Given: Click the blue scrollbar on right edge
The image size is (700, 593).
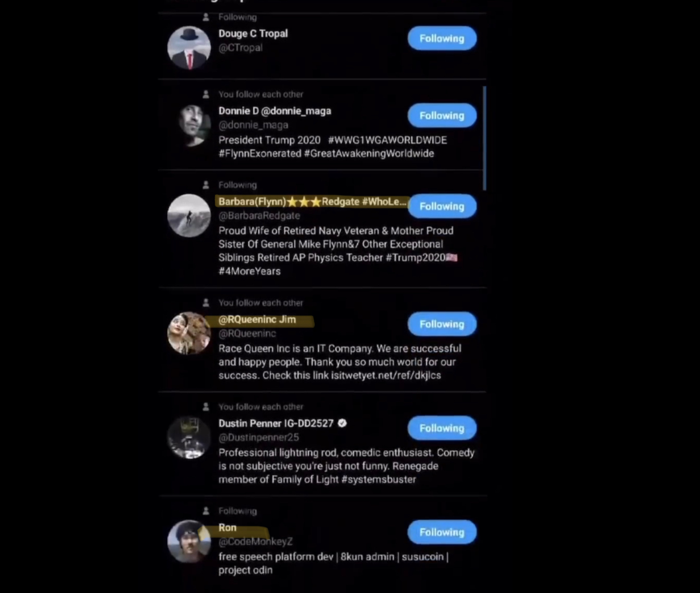Looking at the screenshot, I should 485,138.
